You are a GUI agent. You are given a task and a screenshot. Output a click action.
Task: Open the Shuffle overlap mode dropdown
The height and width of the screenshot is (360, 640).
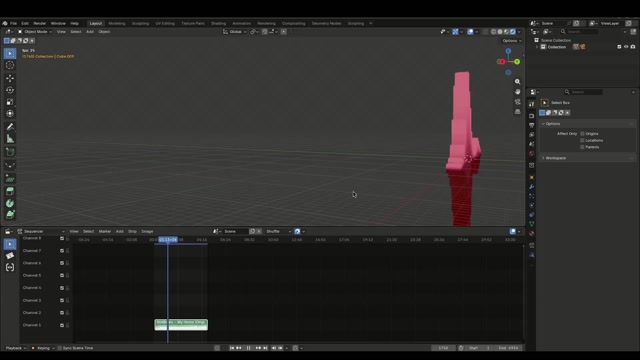pos(278,231)
